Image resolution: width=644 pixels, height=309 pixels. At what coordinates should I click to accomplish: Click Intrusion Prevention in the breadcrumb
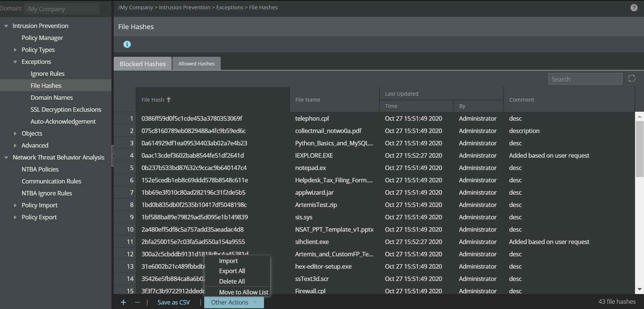click(x=185, y=7)
